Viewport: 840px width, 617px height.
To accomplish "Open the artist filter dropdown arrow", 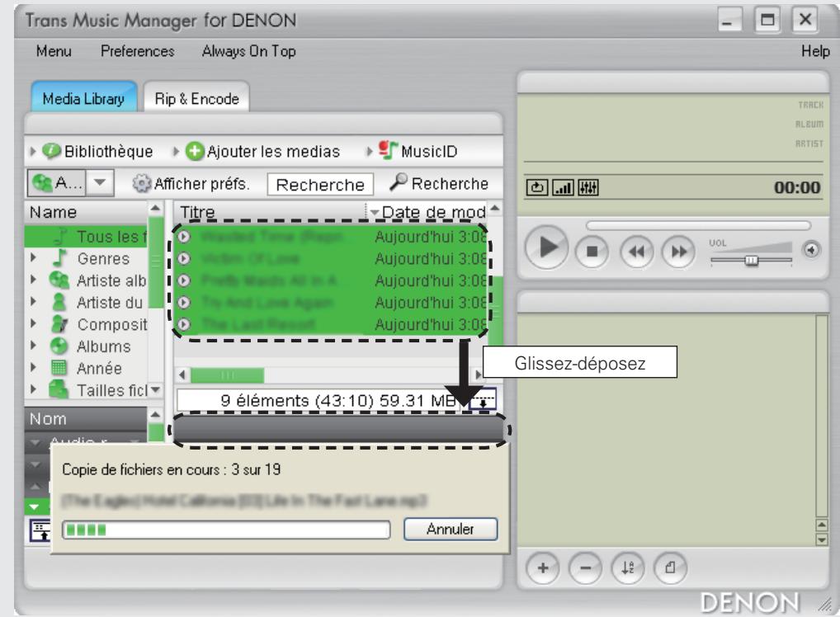I will tap(100, 182).
